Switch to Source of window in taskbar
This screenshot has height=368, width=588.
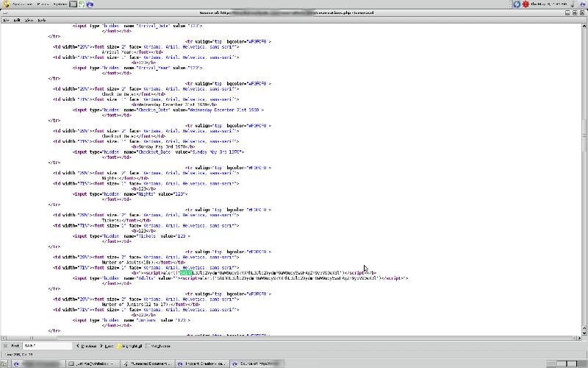[257, 364]
